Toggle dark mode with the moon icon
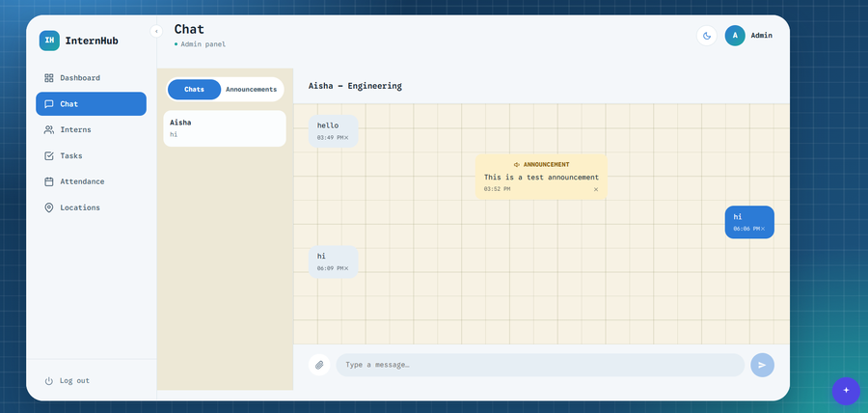 pyautogui.click(x=707, y=36)
